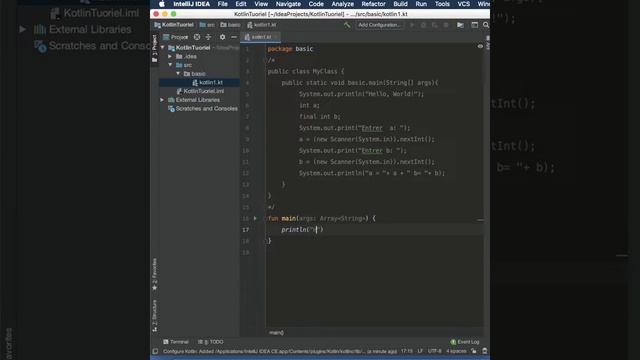Select KotlinTuoriel.iml in the project tree
The height and width of the screenshot is (360, 640).
click(200, 91)
